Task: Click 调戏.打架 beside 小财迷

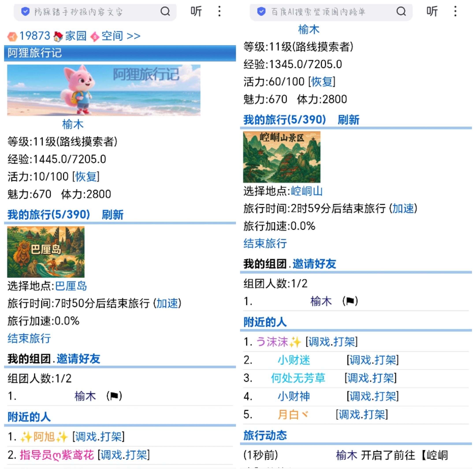Action: click(372, 360)
